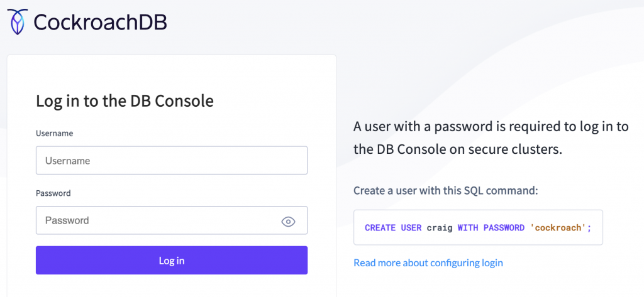Screen dimensions: 644x297
Task: Click the SQL command code block
Action: click(x=477, y=227)
